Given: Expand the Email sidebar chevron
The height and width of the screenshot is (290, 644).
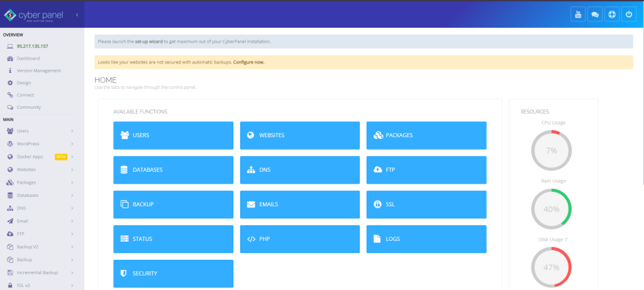Looking at the screenshot, I should 72,221.
